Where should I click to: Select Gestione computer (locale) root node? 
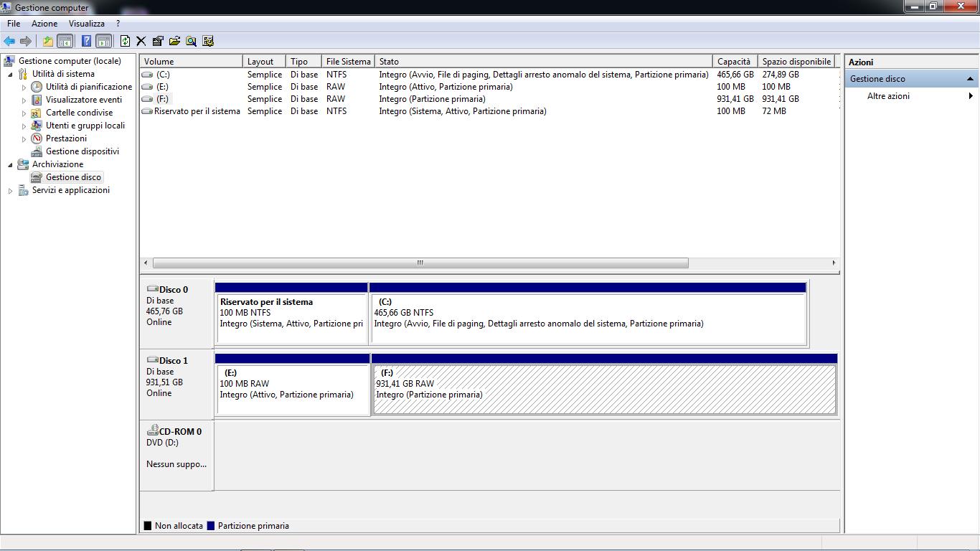(x=70, y=61)
